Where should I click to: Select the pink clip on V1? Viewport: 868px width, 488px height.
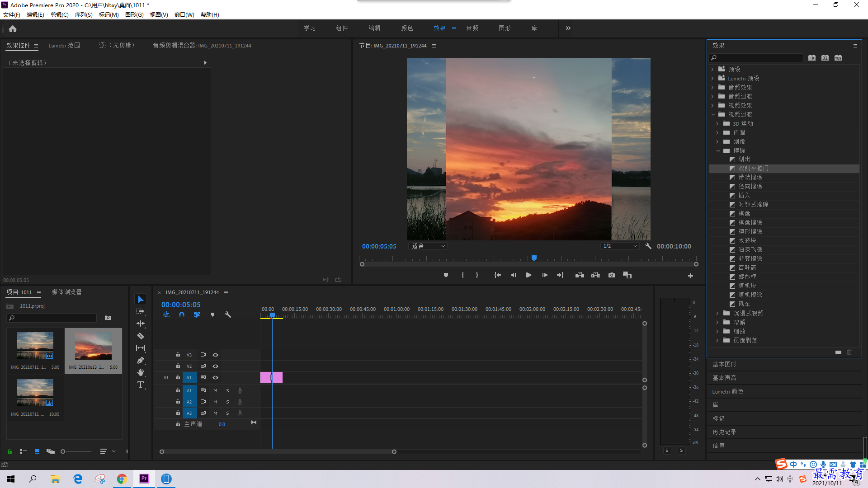tap(271, 377)
